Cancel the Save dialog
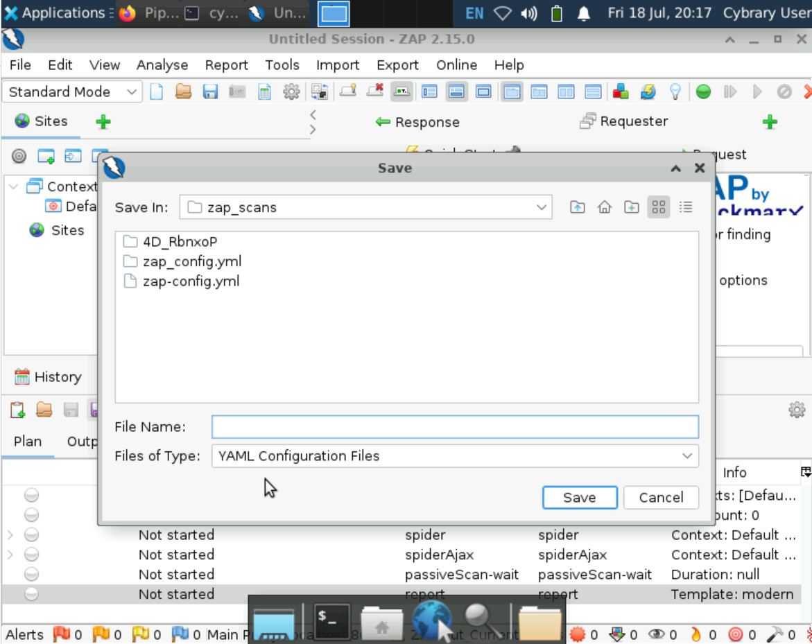 [x=660, y=497]
